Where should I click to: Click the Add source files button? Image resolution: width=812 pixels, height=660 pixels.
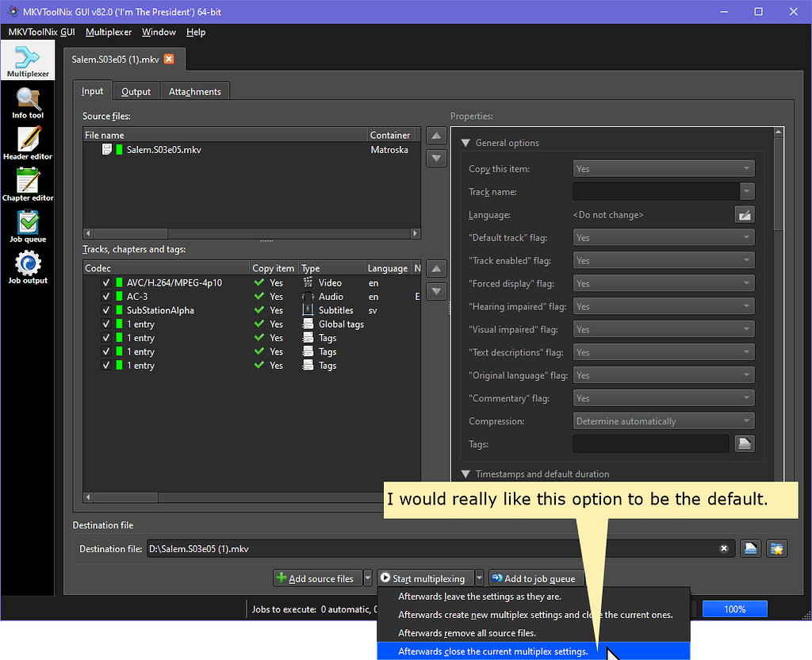(x=316, y=578)
